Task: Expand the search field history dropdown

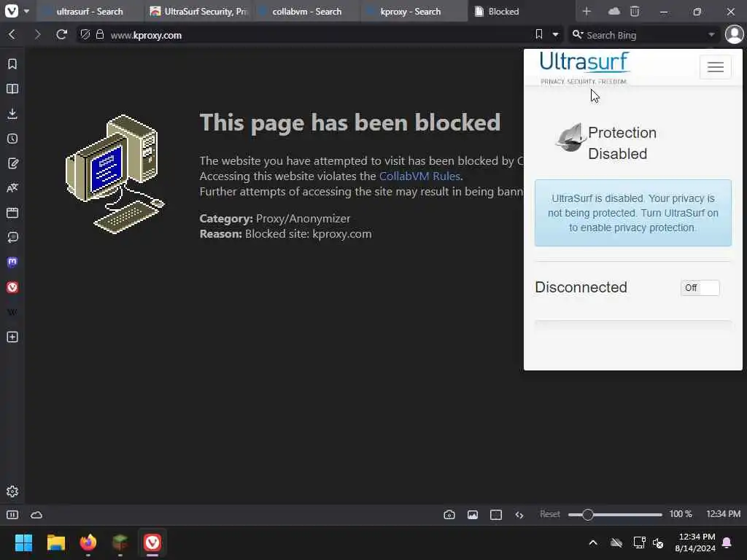Action: (711, 35)
